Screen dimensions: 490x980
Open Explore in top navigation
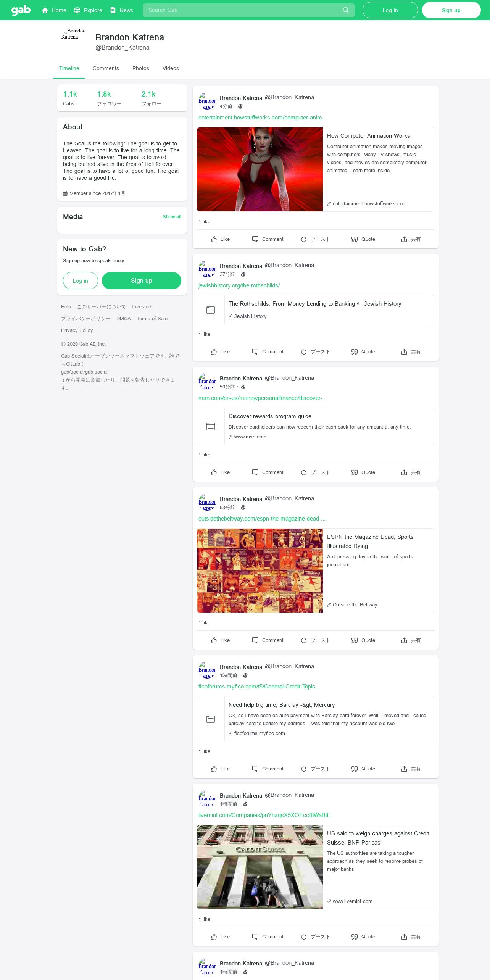88,10
